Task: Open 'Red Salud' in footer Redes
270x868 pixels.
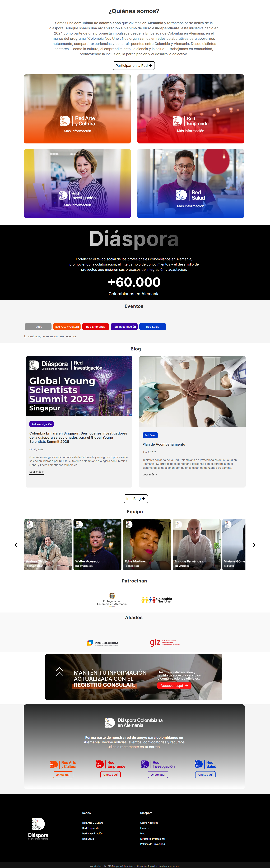Action: coord(88,839)
